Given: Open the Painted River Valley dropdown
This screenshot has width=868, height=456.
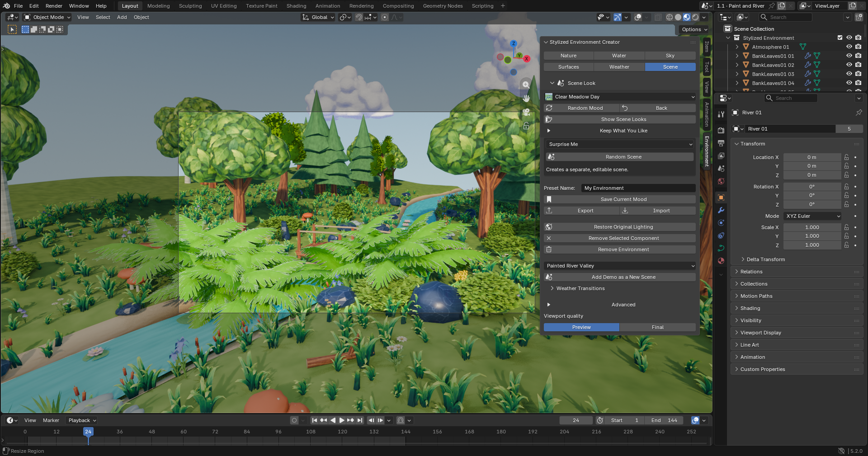Looking at the screenshot, I should (x=620, y=266).
